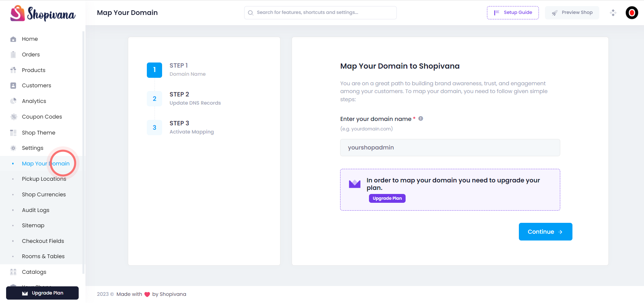The width and height of the screenshot is (644, 303).
Task: Click the Customers contact icon
Action: (x=13, y=86)
